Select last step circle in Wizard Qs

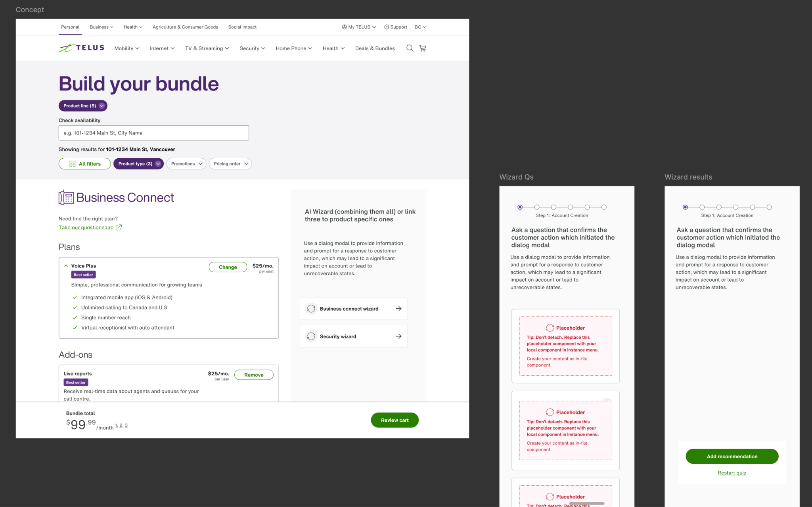pos(604,207)
